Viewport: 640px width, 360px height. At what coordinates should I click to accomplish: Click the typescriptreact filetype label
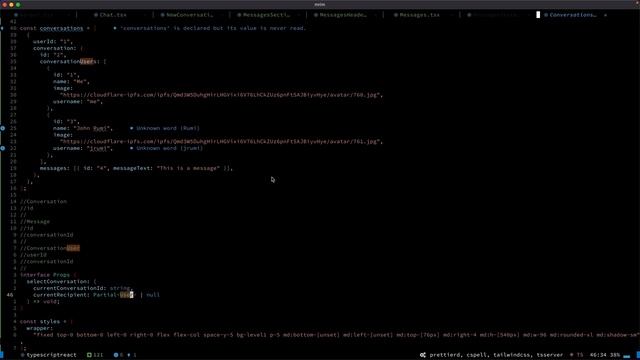point(51,355)
